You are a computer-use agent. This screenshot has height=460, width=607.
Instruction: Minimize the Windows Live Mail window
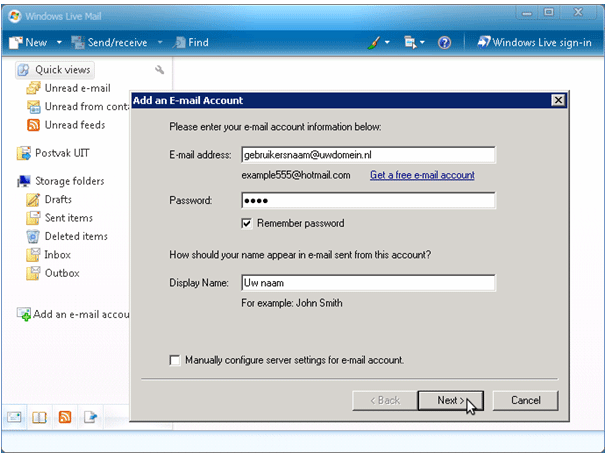tap(526, 13)
